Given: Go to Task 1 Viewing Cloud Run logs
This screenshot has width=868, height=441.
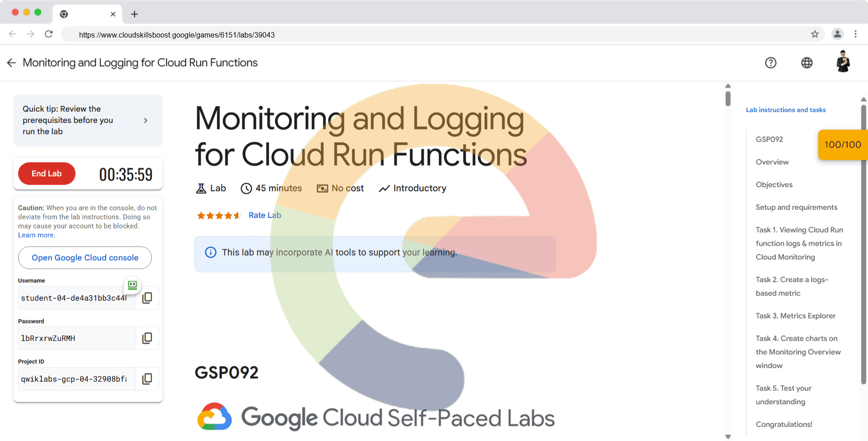Looking at the screenshot, I should [x=799, y=243].
